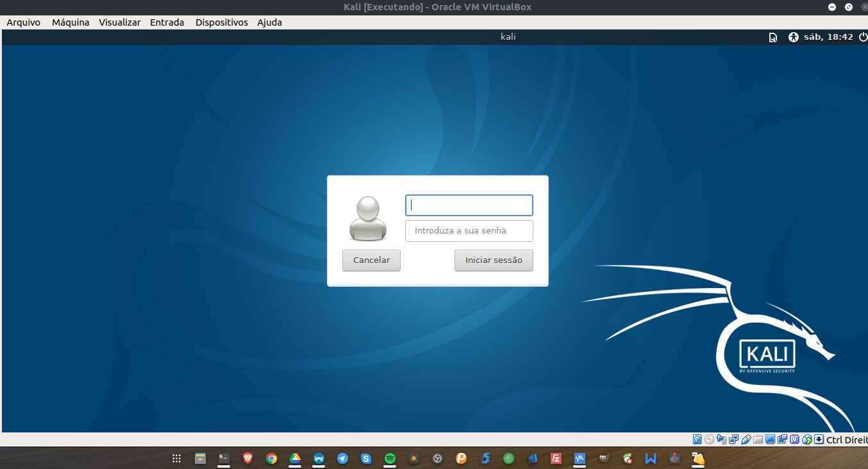
Task: Launch Telegram from dock
Action: point(342,459)
